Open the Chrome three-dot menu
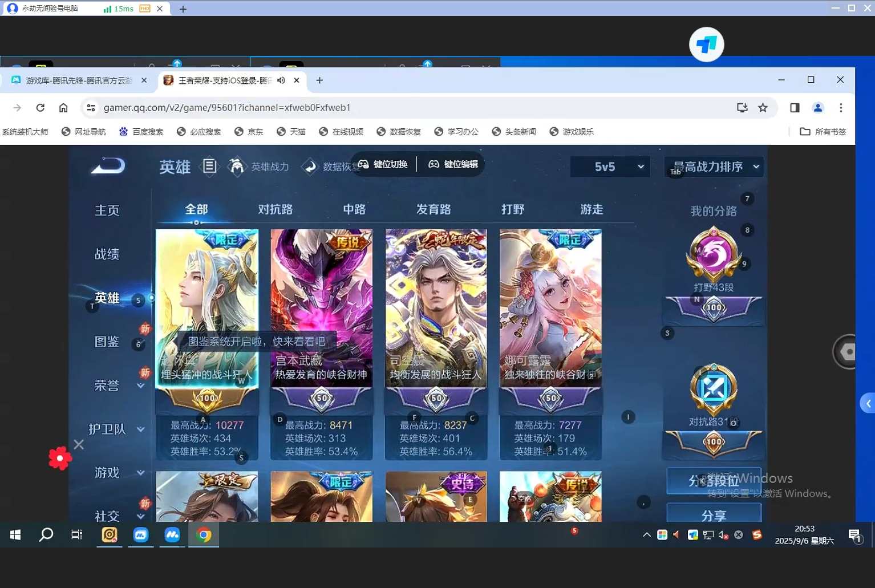The image size is (875, 588). (x=841, y=108)
